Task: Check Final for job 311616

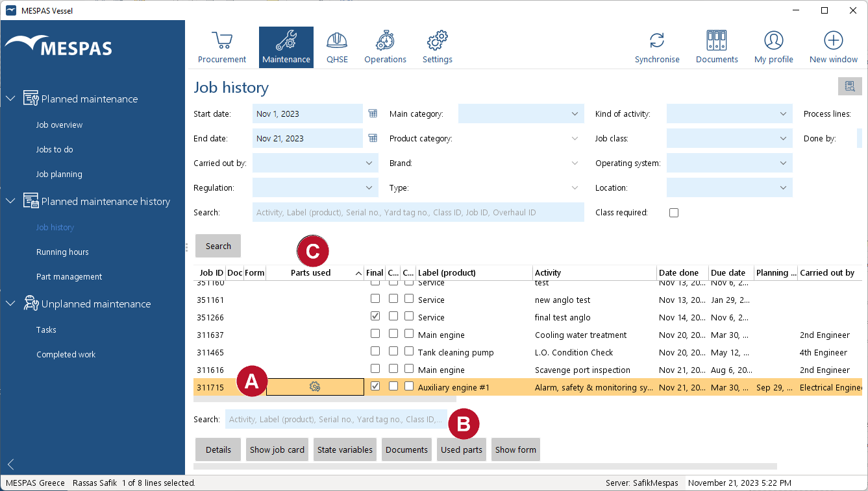Action: pos(375,369)
